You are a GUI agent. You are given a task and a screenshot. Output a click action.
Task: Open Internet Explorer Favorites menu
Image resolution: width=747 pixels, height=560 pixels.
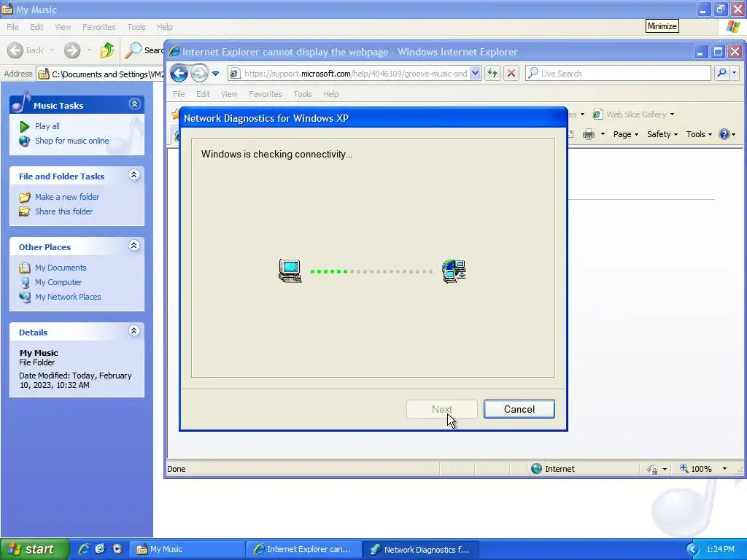(266, 94)
